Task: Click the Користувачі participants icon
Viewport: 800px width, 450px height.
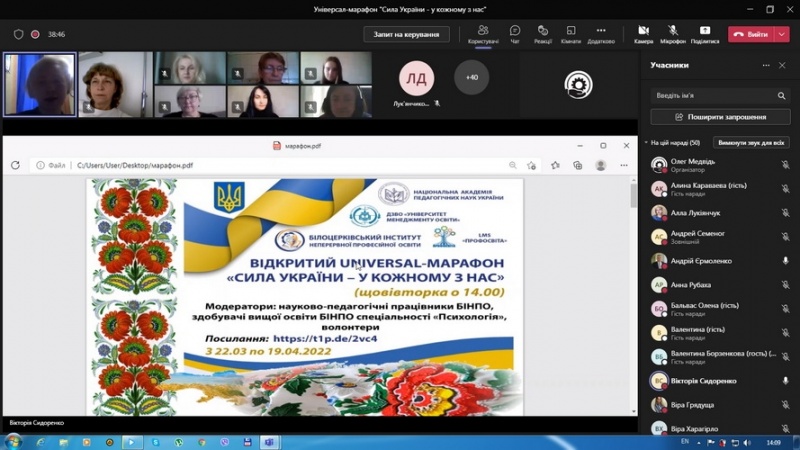Action: 483,34
